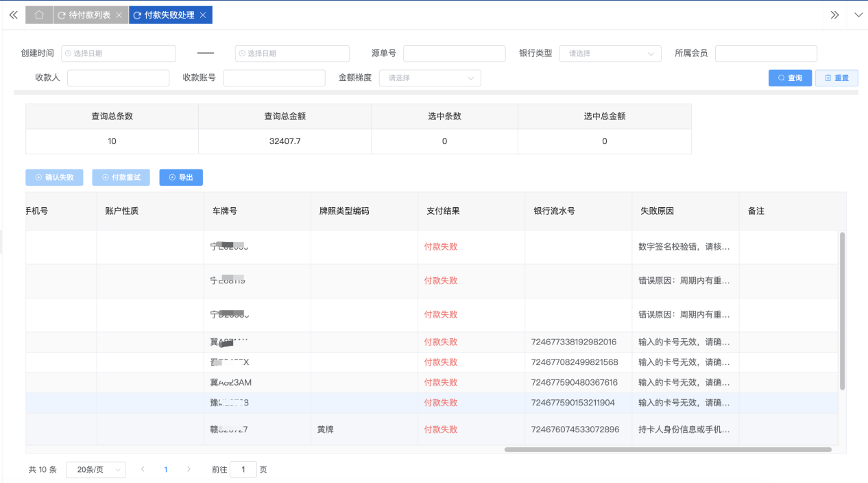This screenshot has height=483, width=868.
Task: Click the 付款重试 button
Action: click(121, 178)
